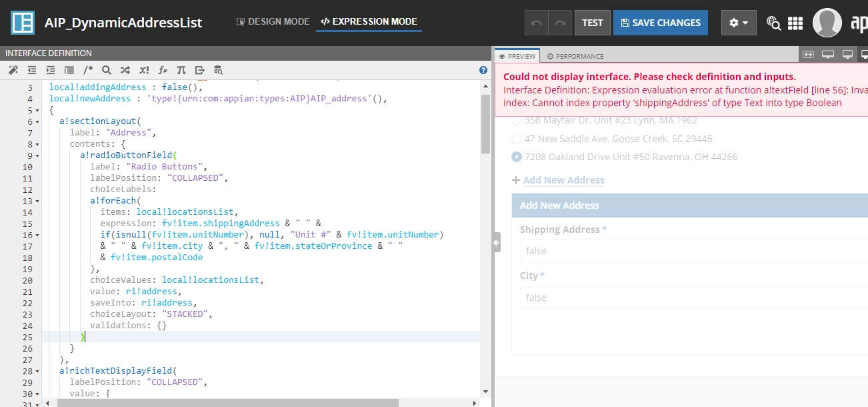Screen dimensions: 868x407
Task: Click the code line local!addingAddress : false()
Action: coord(125,87)
